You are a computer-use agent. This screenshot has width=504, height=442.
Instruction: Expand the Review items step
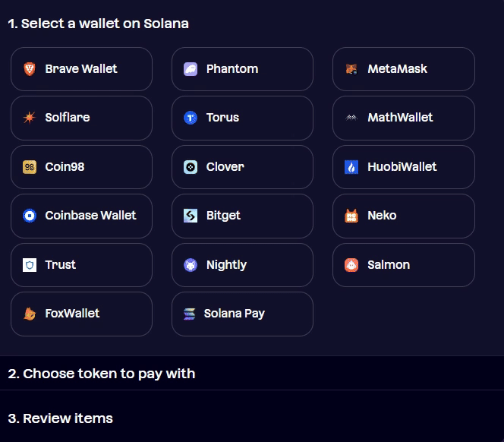coord(252,418)
